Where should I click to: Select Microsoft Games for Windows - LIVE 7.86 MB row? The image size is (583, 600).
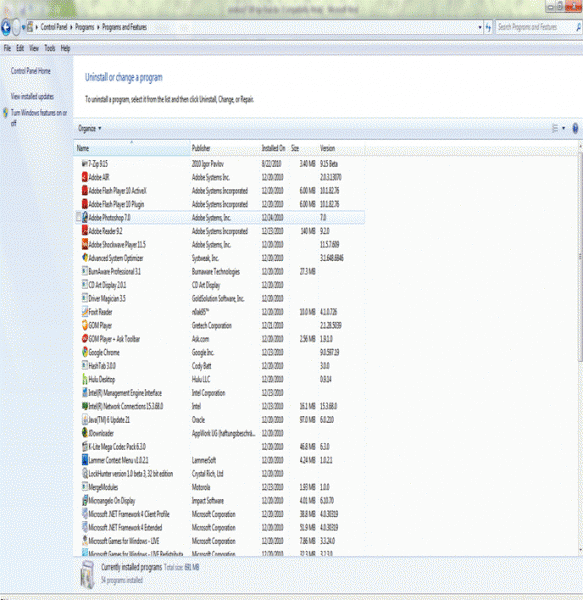tap(219, 541)
